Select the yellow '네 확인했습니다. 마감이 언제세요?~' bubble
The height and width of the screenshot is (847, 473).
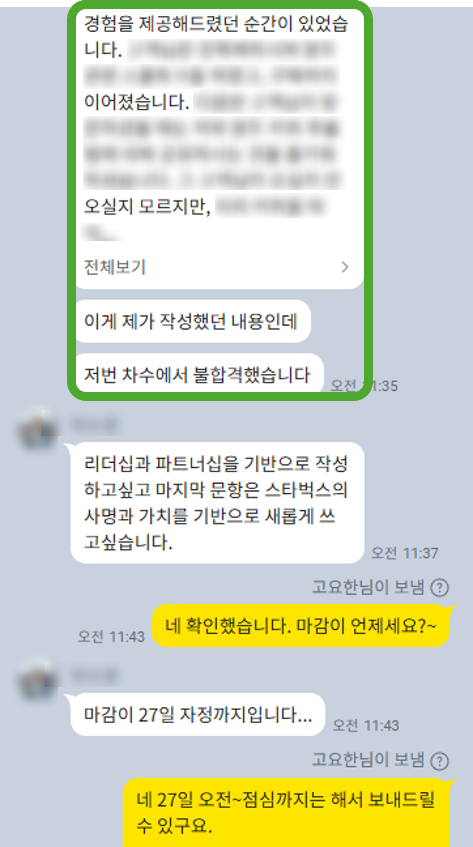tap(300, 626)
